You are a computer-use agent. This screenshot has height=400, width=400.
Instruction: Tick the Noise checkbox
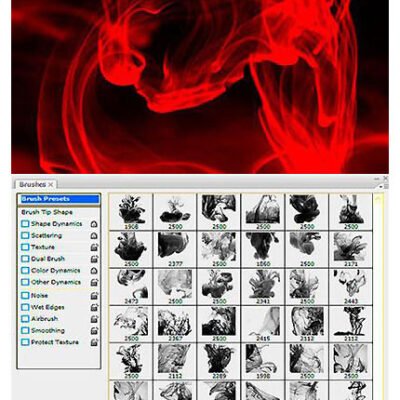(x=25, y=295)
